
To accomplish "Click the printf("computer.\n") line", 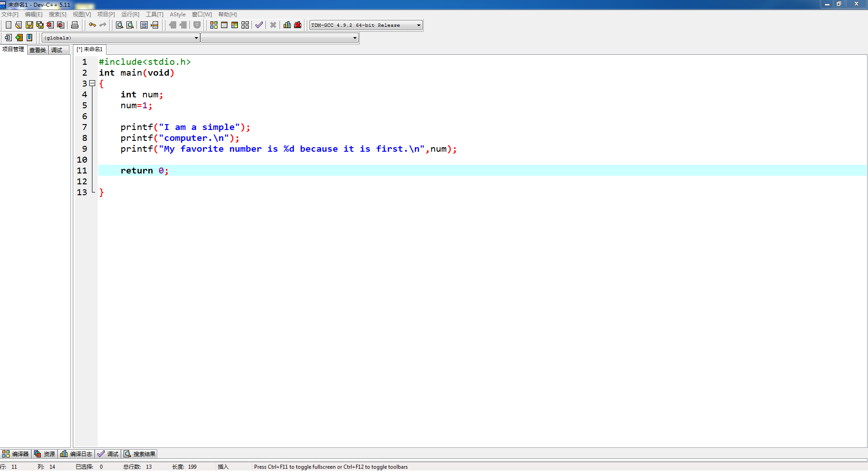I will pos(180,138).
